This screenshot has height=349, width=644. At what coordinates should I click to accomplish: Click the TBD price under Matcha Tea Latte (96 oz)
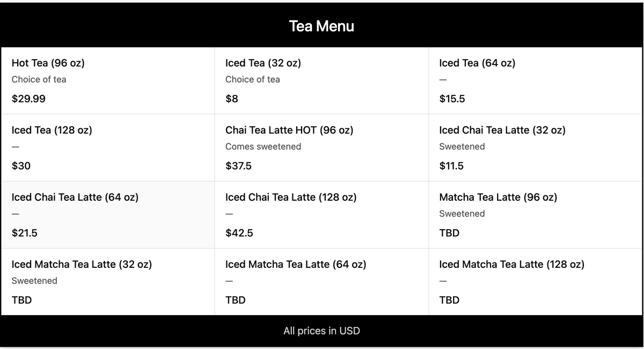point(449,233)
